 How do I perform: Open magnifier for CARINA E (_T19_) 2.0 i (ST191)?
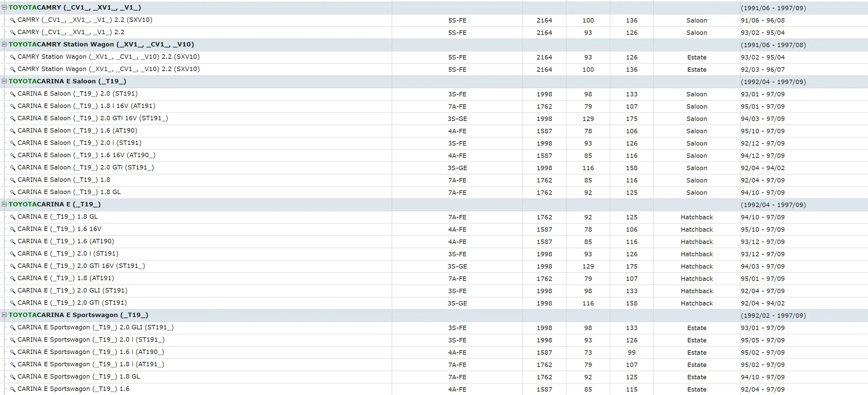pyautogui.click(x=13, y=254)
